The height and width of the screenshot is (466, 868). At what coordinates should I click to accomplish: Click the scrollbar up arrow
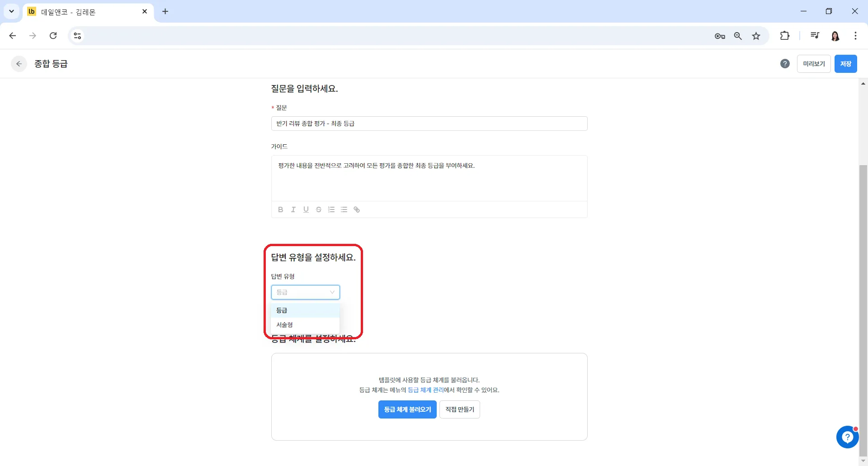[x=863, y=83]
